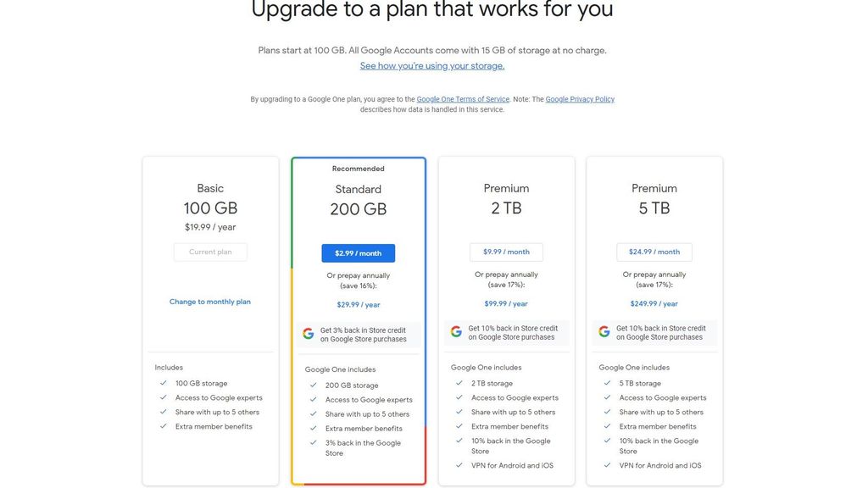868x488 pixels.
Task: Click checkmark beside 5 TB storage
Action: tap(608, 384)
